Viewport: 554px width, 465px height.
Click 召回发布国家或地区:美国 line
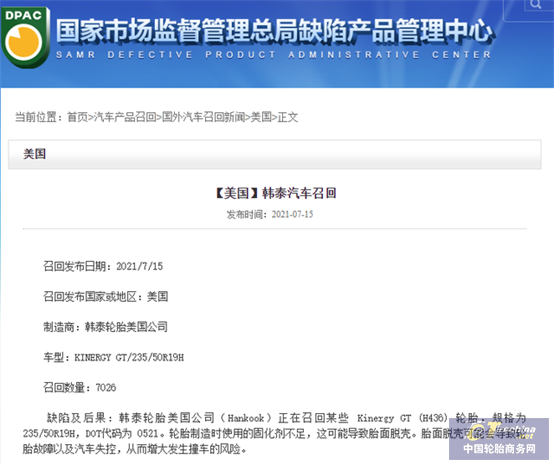105,296
